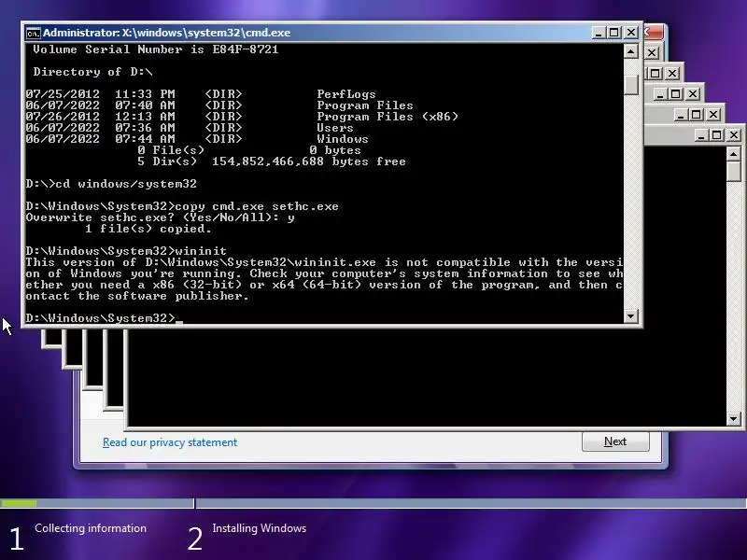Click the scrollbar thumb in the background cmd window
The width and height of the screenshot is (747, 560).
pos(734,171)
